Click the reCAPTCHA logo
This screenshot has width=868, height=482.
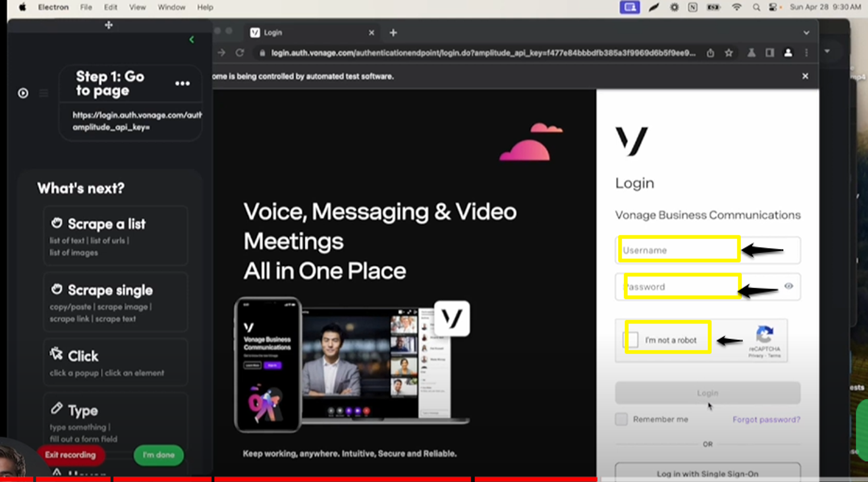coord(765,334)
